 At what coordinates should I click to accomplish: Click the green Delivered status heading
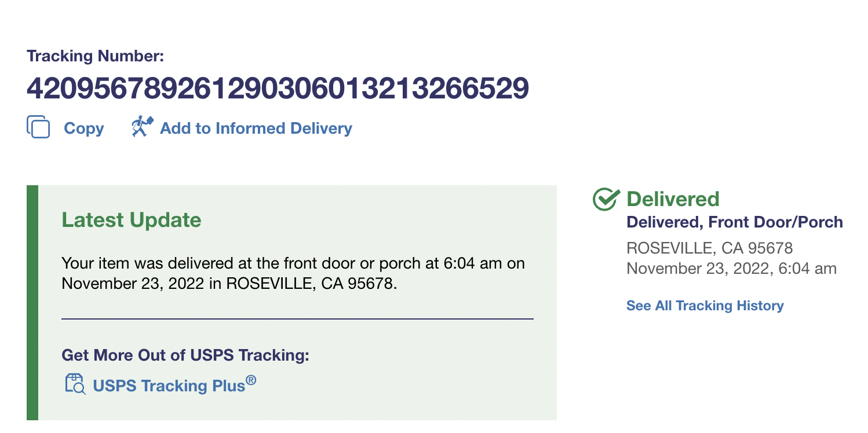tap(673, 199)
